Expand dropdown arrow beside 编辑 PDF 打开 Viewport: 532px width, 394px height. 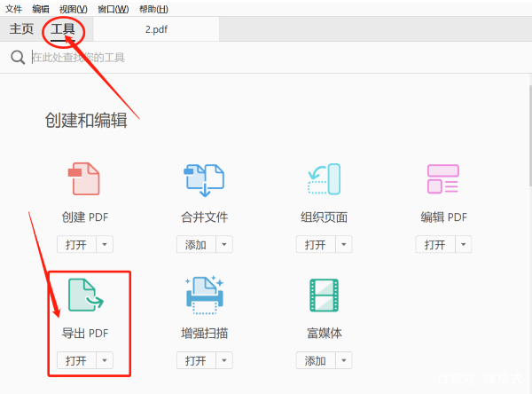(463, 244)
